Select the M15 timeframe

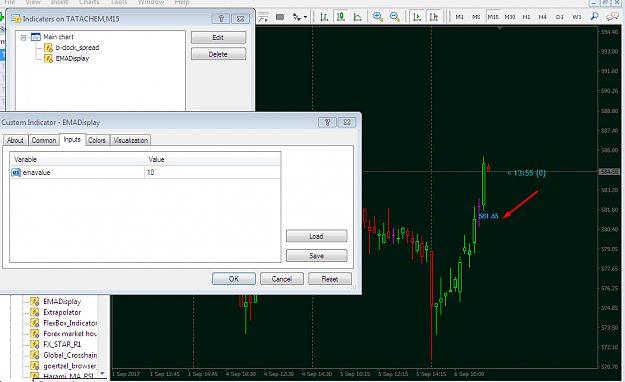[x=493, y=17]
